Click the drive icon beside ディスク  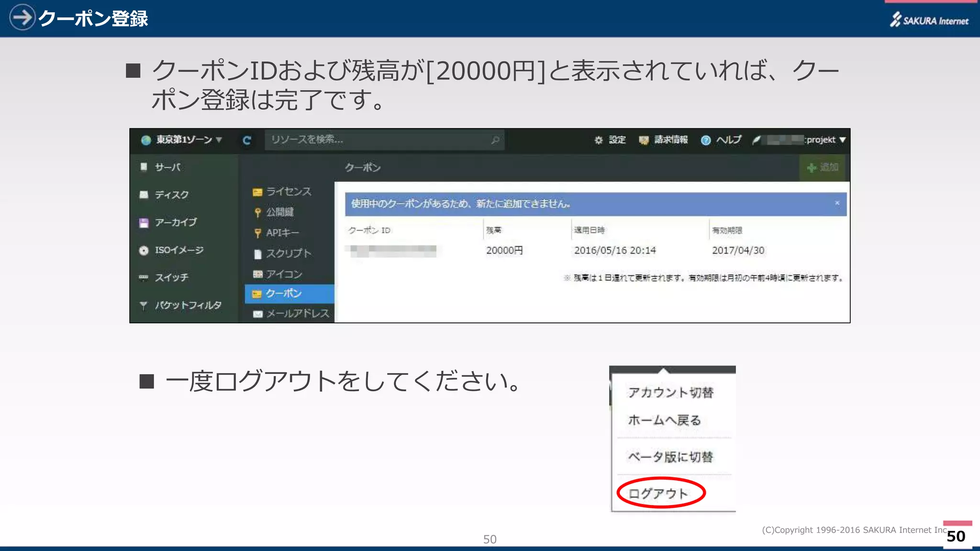pos(144,195)
